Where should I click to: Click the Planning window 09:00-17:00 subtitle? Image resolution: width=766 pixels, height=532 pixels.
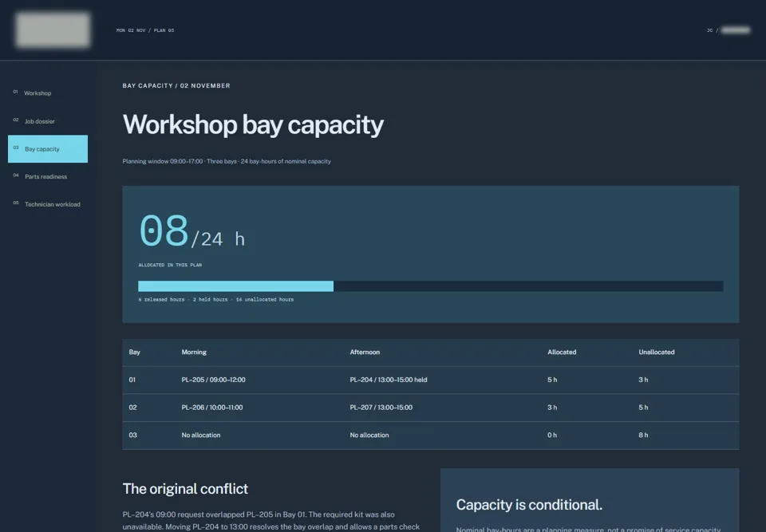pyautogui.click(x=227, y=161)
